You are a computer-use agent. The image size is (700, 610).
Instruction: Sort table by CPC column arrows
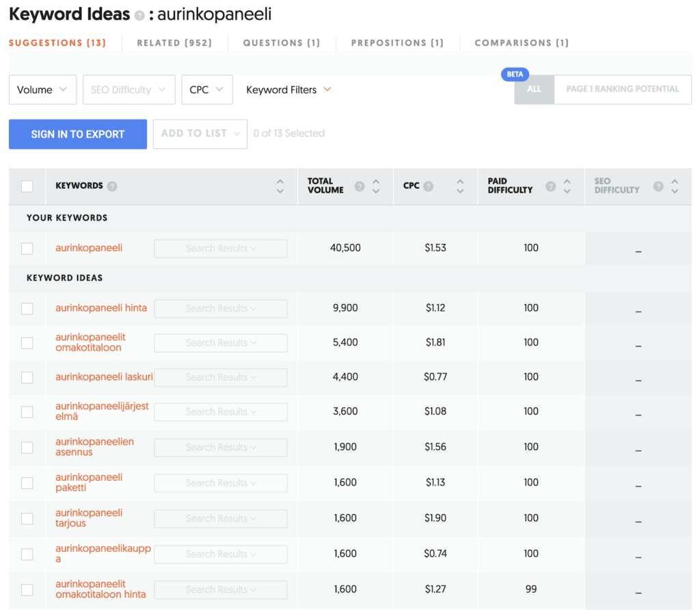click(x=460, y=186)
